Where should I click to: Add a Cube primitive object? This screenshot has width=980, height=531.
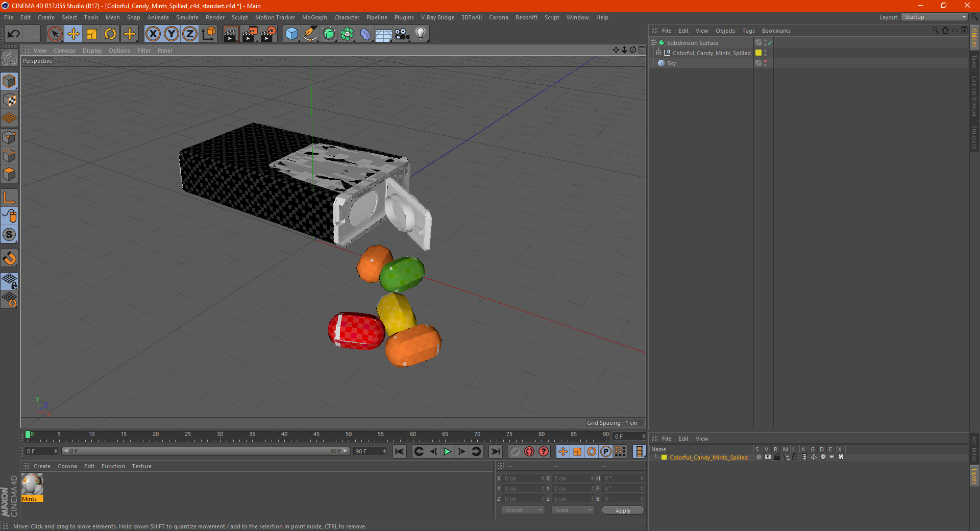[x=291, y=34]
